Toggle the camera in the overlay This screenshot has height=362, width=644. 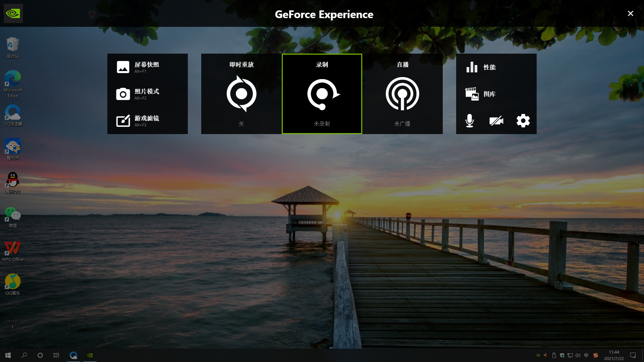click(496, 121)
